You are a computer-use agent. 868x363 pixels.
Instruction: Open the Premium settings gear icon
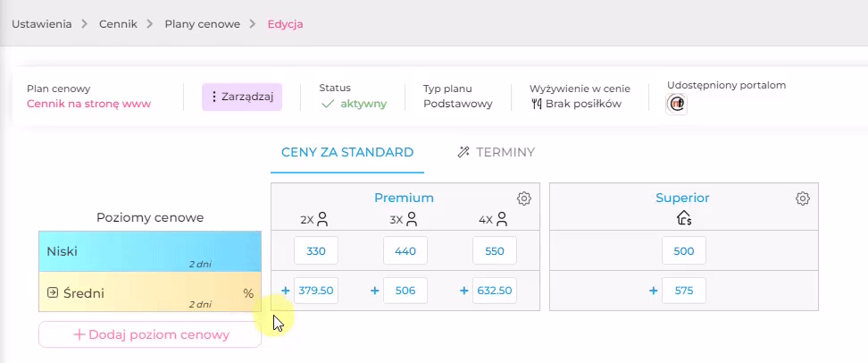(x=523, y=198)
